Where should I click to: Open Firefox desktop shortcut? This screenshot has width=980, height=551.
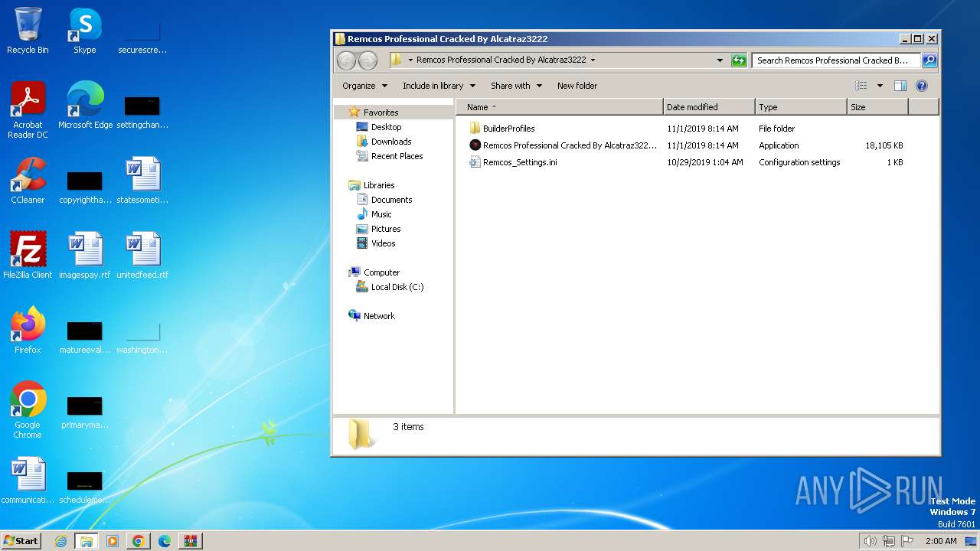[x=28, y=331]
